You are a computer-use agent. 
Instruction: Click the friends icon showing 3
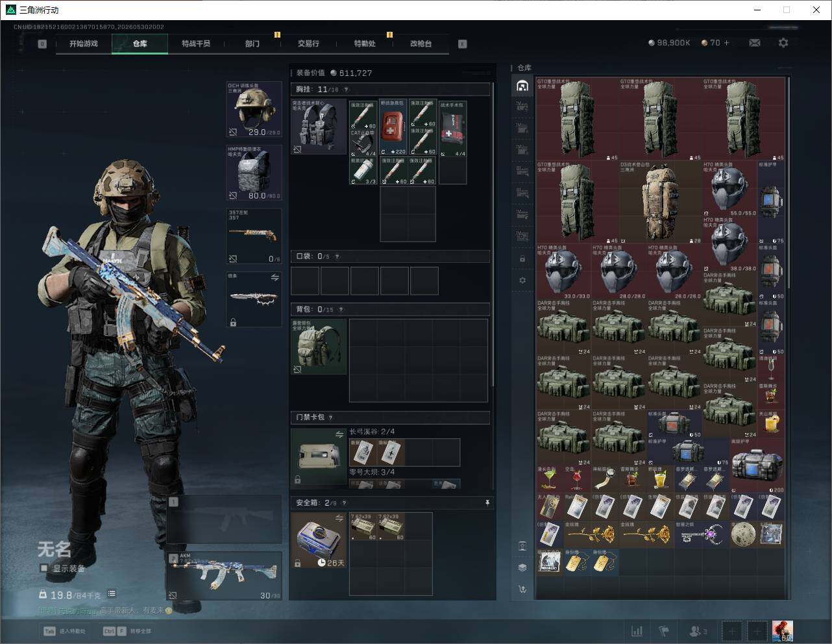click(x=698, y=631)
